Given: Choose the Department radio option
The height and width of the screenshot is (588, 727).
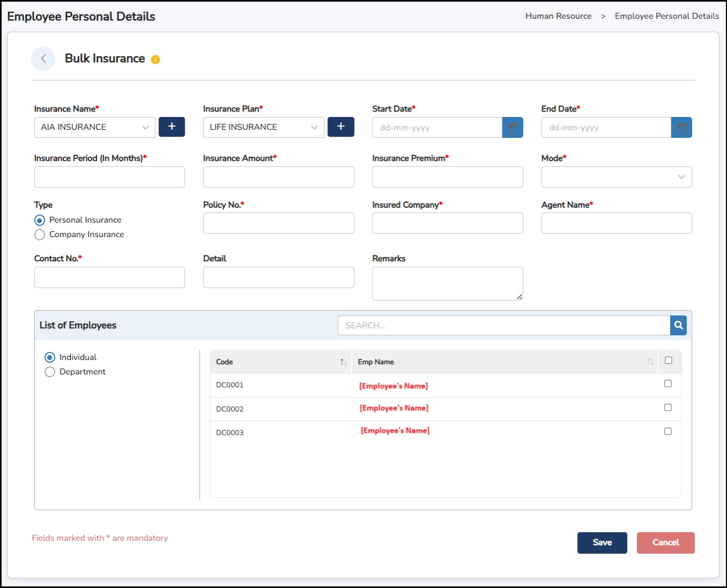Looking at the screenshot, I should tap(50, 372).
